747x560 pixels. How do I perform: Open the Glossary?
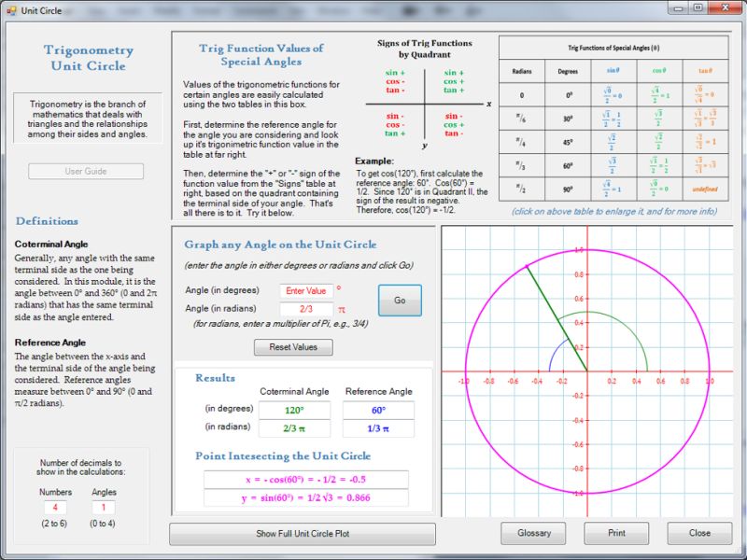click(x=533, y=533)
